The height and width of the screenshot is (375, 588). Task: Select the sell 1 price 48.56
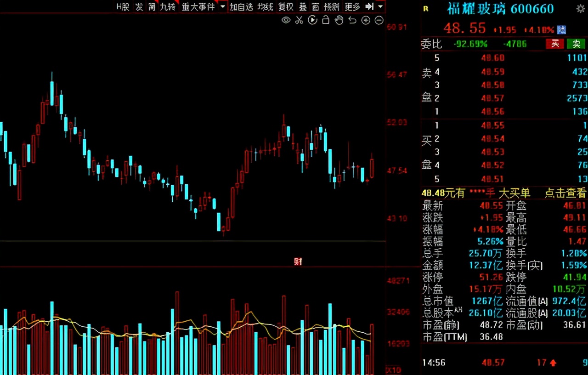(x=492, y=112)
